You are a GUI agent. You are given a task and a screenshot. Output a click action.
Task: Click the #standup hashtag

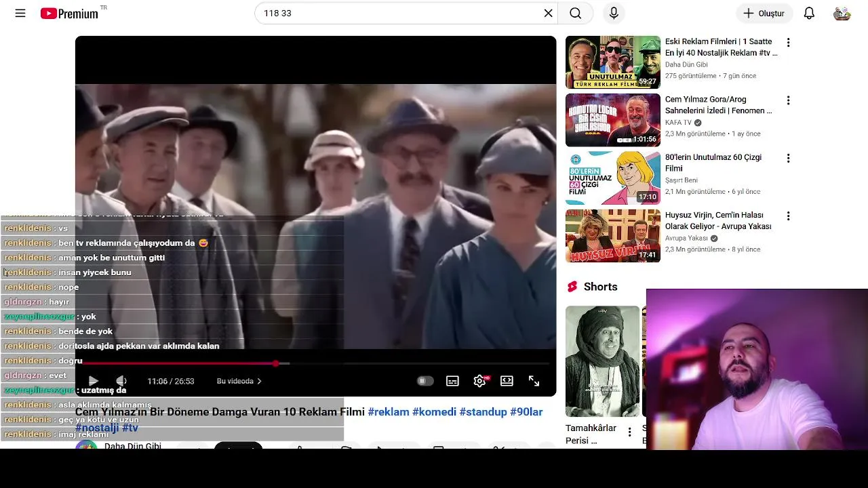[x=483, y=412]
